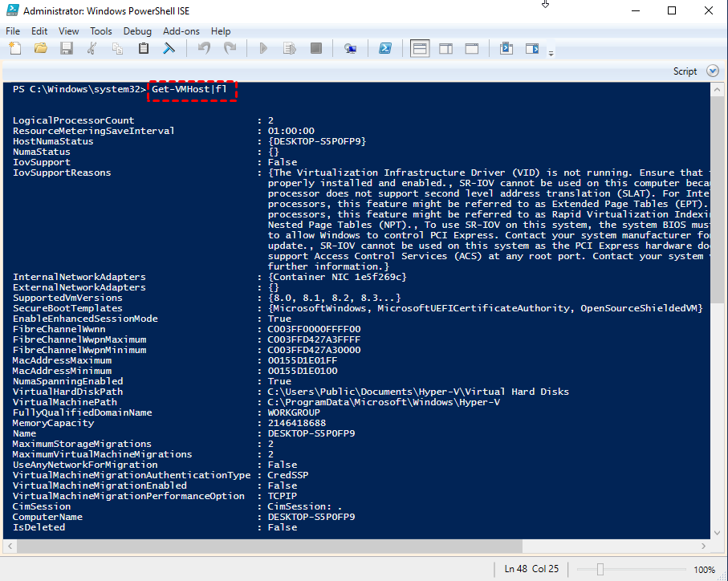Show script pane on top layout

[419, 49]
